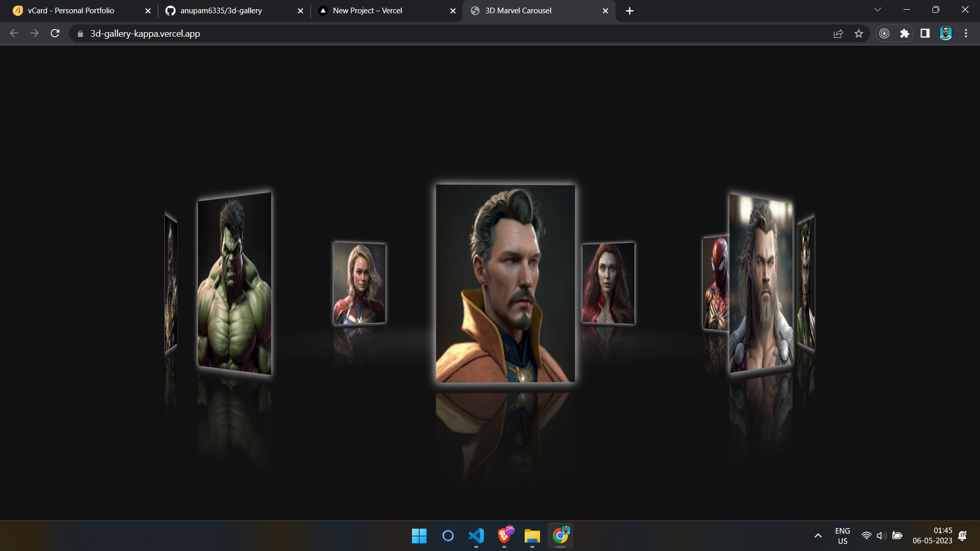Screen dimensions: 980x551
Task: Click the address bar URL
Action: 145,34
